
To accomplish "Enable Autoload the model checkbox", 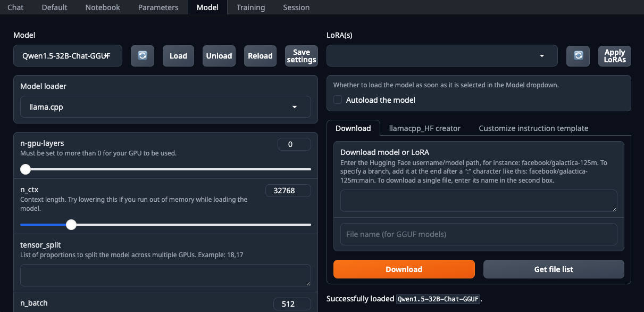I will click(337, 100).
